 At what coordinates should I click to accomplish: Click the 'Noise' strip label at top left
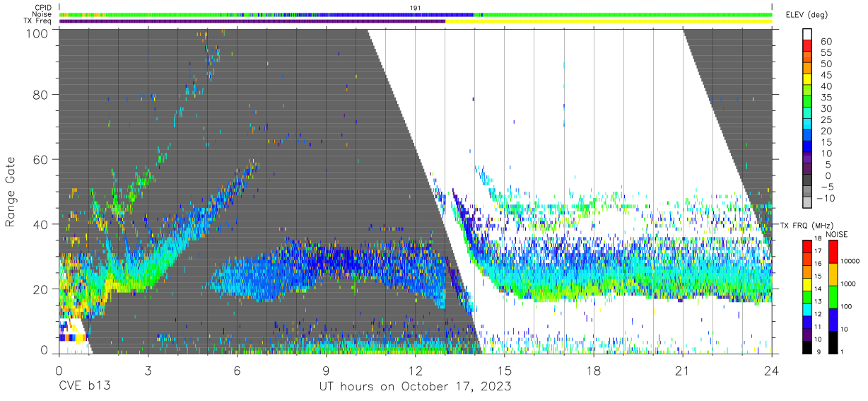[x=42, y=14]
